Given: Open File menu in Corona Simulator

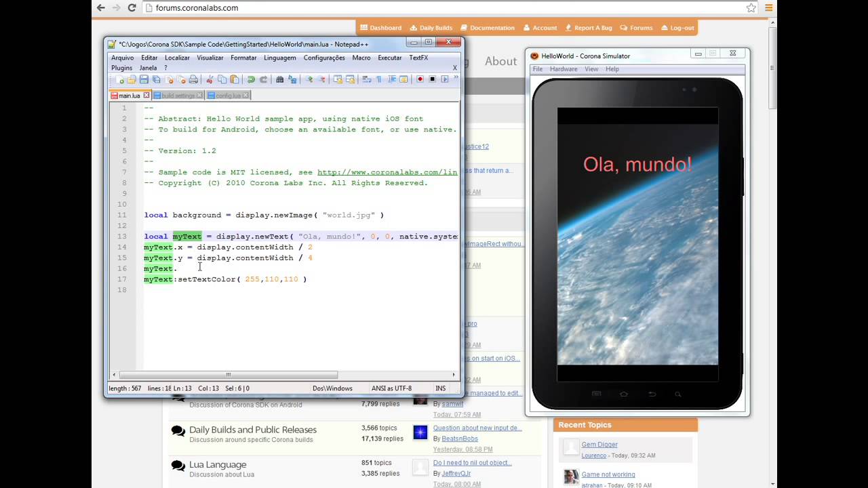Looking at the screenshot, I should click(x=537, y=69).
